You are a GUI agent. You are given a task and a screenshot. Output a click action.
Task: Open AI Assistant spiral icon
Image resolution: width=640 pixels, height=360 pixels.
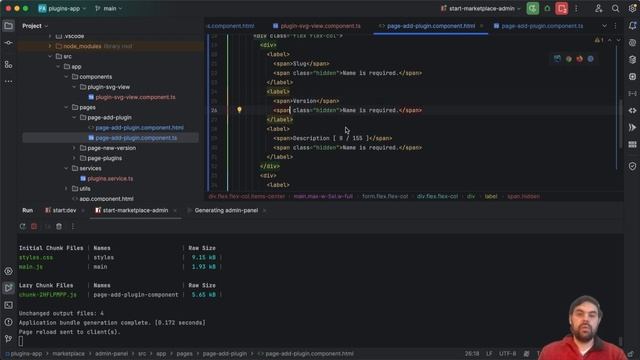click(x=632, y=43)
